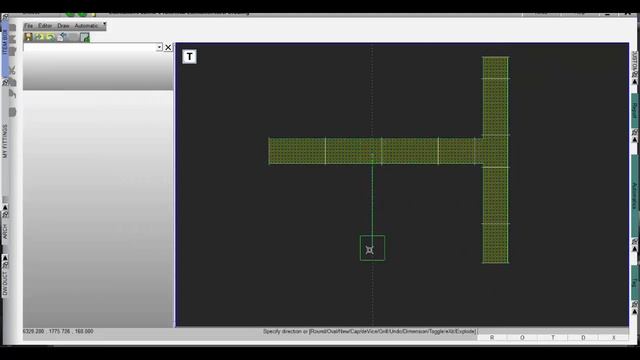Click the arrow expander above the Report tab

point(635,82)
